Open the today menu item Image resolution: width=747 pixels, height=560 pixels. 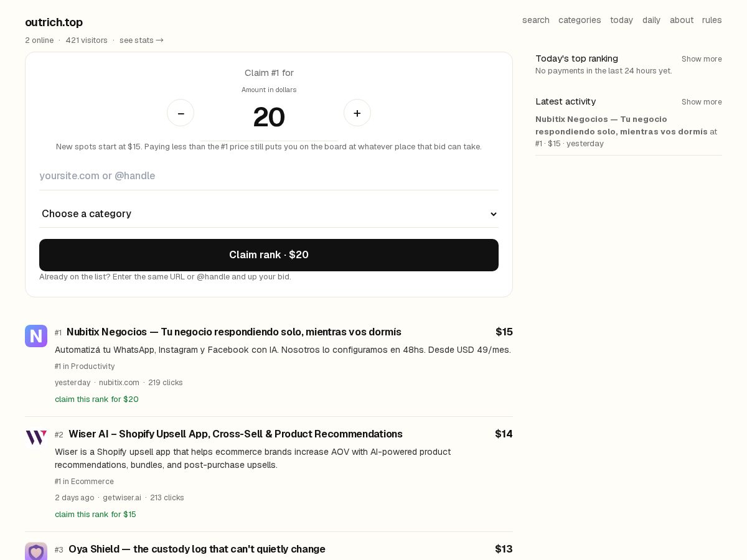click(621, 20)
